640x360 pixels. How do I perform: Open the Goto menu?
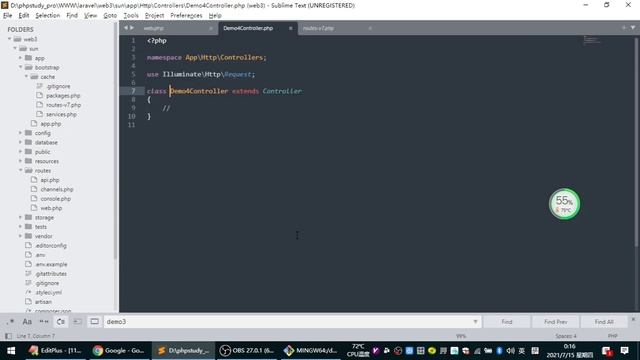110,16
